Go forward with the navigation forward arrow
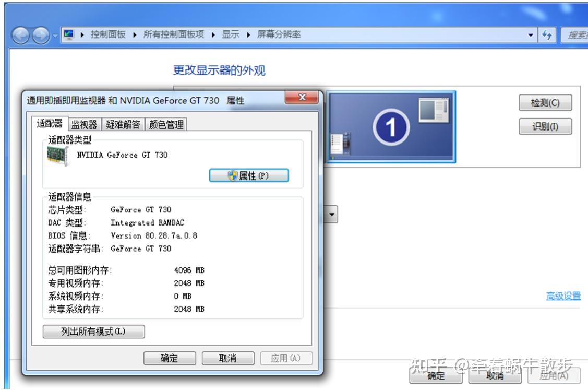Screen dimensions: 588x390 point(41,36)
